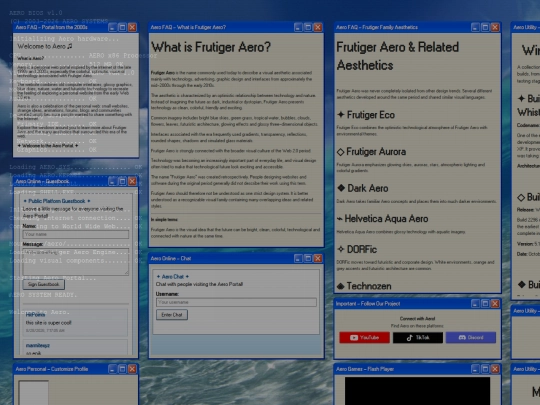Screen dimensions: 540x405
Task: Click the Enter Chat button
Action: pos(172,315)
